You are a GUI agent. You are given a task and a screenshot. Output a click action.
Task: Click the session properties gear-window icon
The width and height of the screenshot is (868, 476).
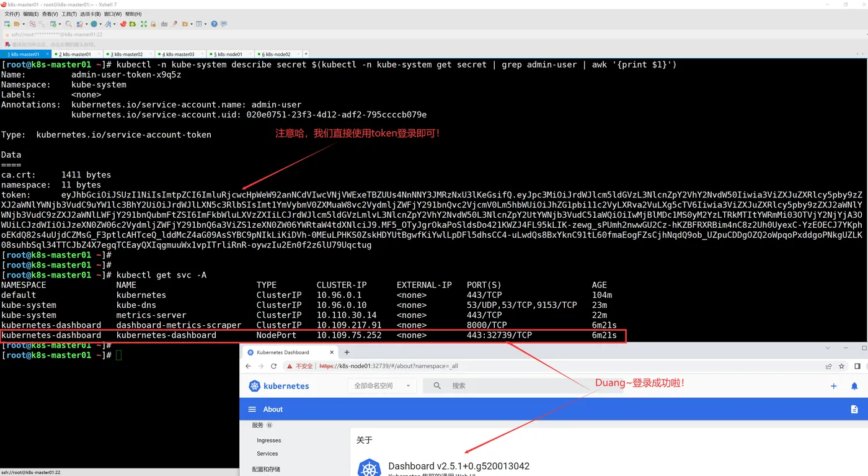(x=53, y=24)
